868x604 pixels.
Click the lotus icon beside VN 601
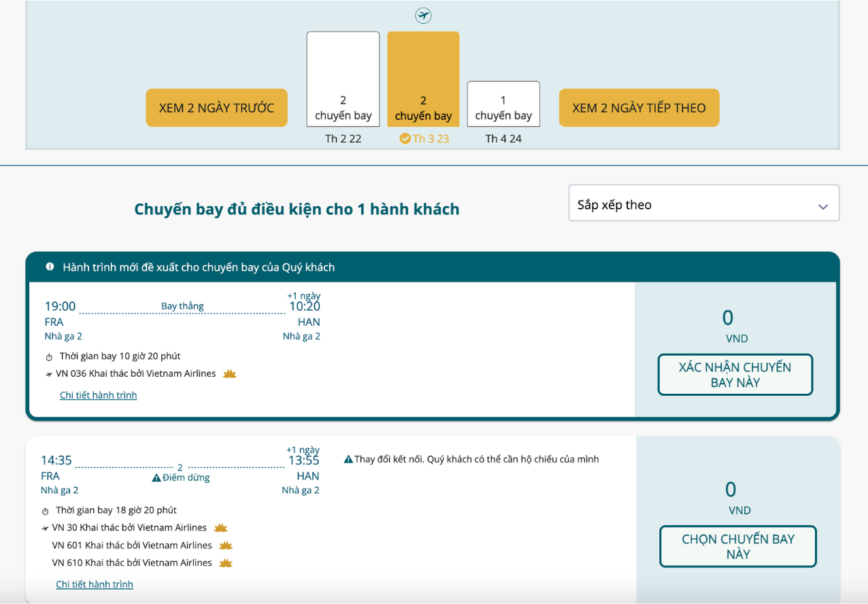pos(226,546)
